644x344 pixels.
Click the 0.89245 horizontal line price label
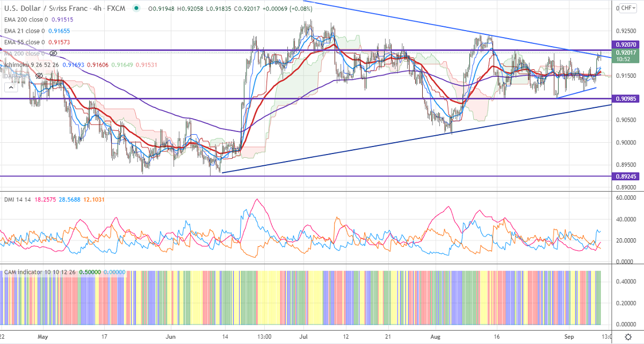pos(626,177)
